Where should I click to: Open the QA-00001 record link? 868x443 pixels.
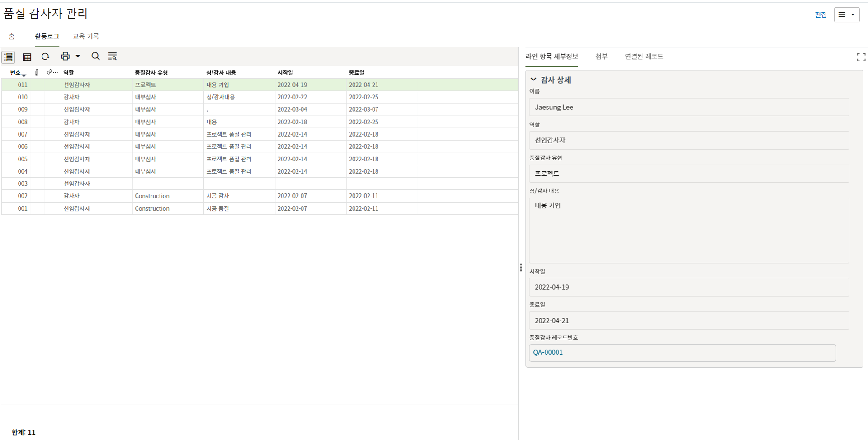[548, 353]
